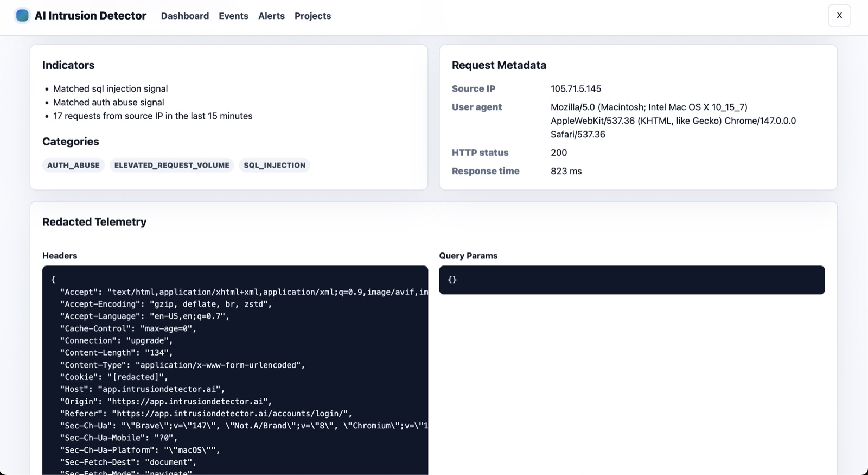Click the "Accept-Encoding" header line
This screenshot has width=868, height=475.
[x=166, y=304]
